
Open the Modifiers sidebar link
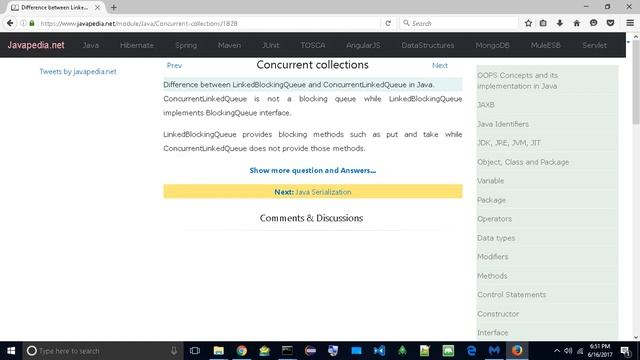tap(493, 257)
